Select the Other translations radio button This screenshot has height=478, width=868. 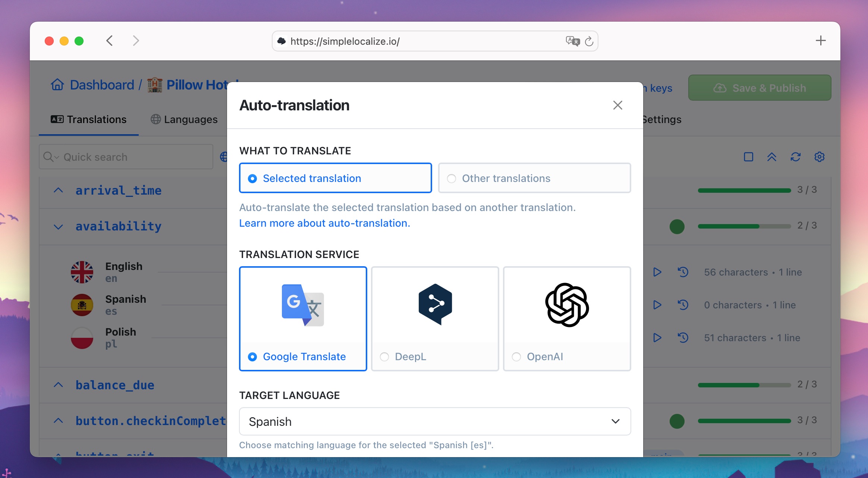pyautogui.click(x=452, y=178)
